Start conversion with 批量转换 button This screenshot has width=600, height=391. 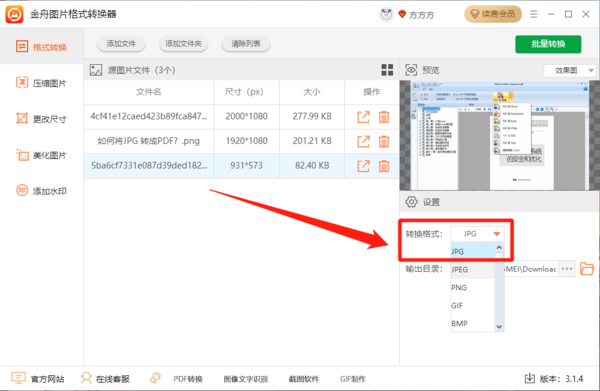pyautogui.click(x=548, y=44)
